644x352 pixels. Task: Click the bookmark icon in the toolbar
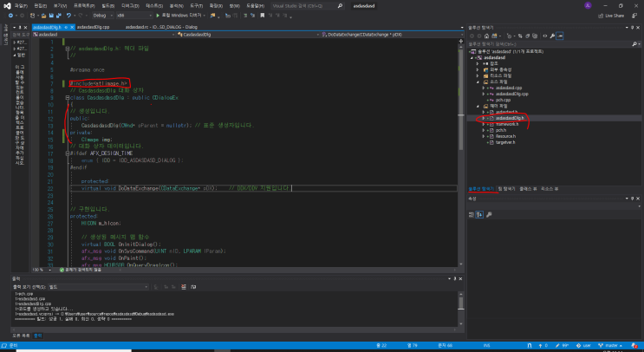click(263, 16)
